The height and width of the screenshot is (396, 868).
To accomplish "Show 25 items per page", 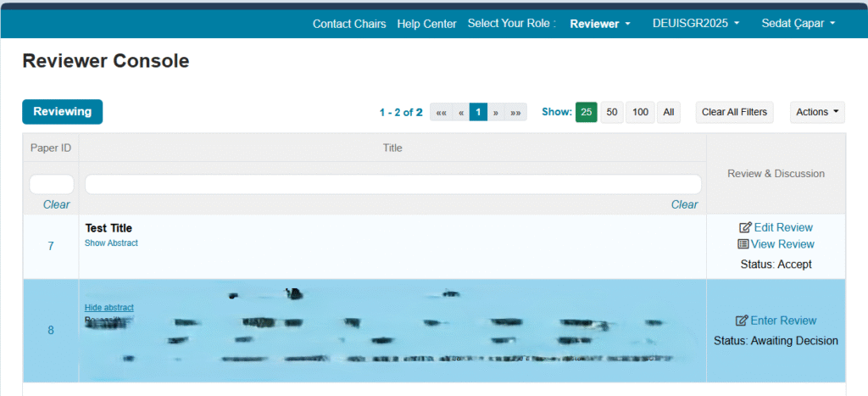I will (x=586, y=112).
